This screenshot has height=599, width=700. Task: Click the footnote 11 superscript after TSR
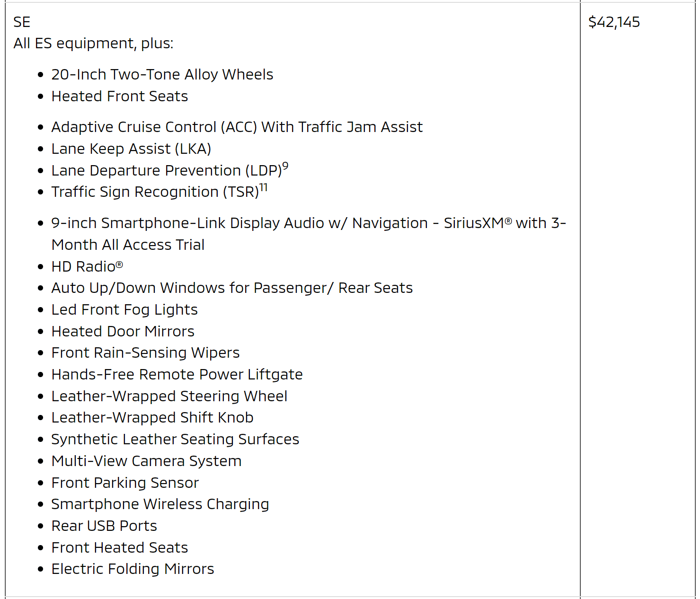pos(264,187)
